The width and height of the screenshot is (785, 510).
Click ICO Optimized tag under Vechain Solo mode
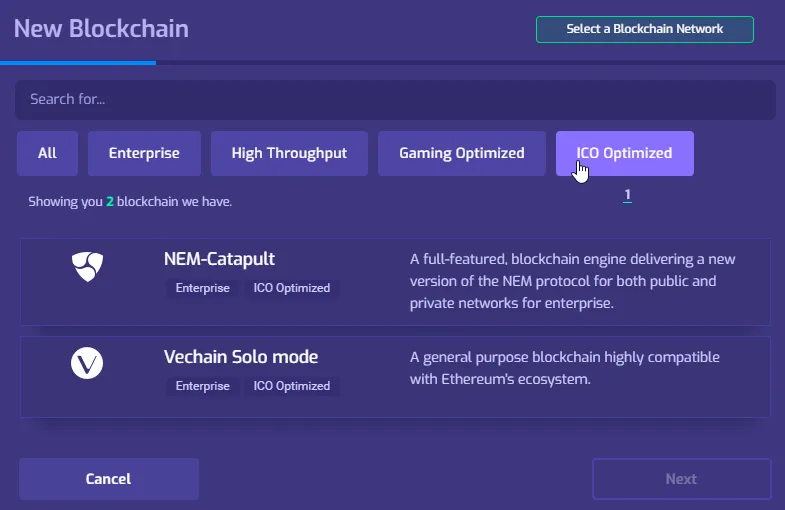pos(292,386)
